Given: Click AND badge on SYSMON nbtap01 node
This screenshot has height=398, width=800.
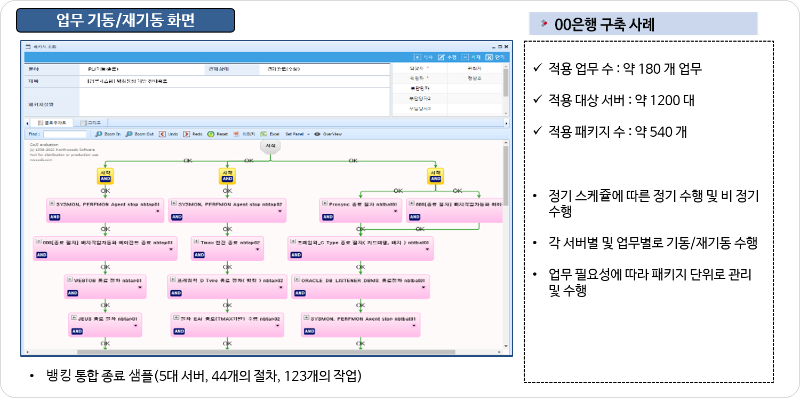Looking at the screenshot, I should [55, 216].
